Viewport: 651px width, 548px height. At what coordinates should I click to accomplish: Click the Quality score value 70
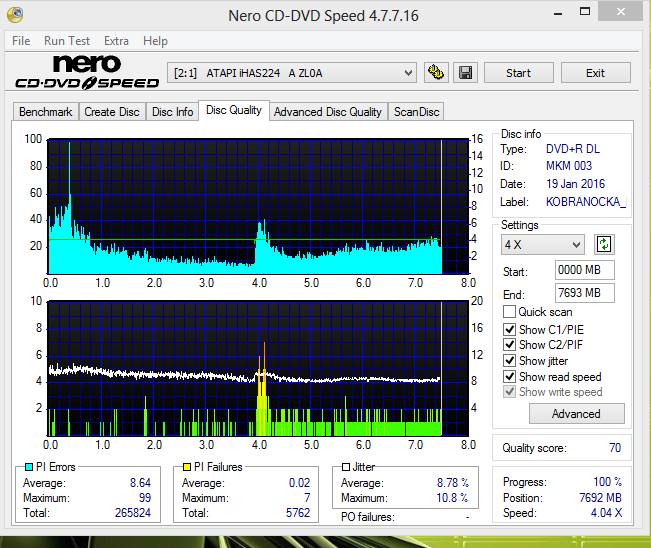coord(615,448)
